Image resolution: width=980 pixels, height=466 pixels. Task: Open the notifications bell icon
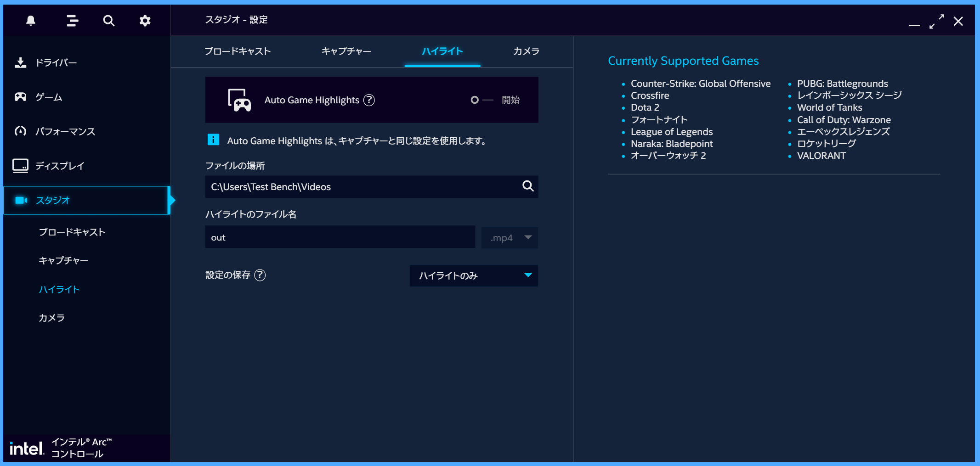31,21
